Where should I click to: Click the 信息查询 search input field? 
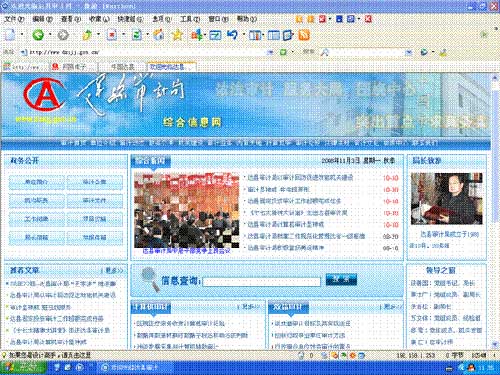pyautogui.click(x=261, y=282)
